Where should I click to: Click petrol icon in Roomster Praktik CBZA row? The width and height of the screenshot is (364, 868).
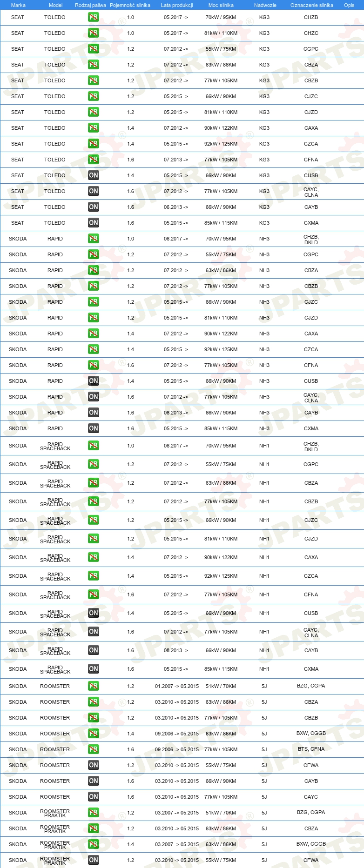94,828
